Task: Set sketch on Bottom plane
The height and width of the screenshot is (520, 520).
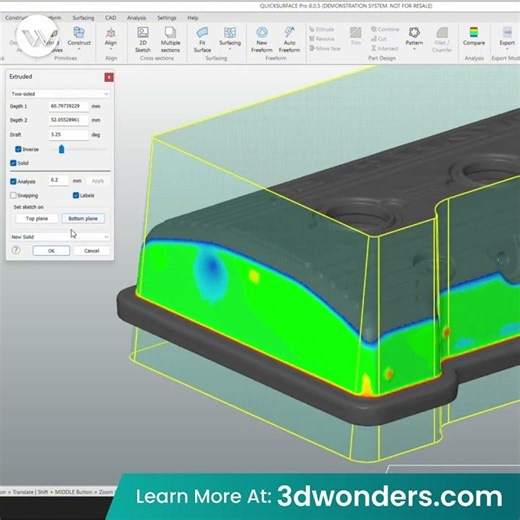Action: (x=83, y=218)
